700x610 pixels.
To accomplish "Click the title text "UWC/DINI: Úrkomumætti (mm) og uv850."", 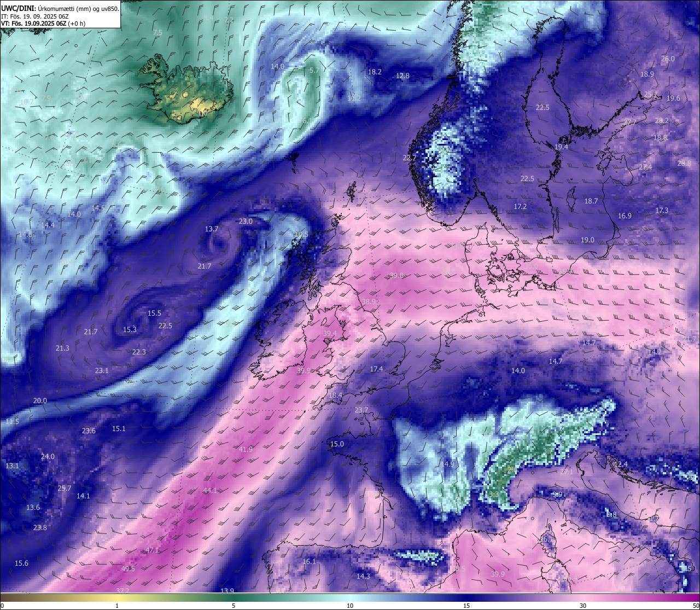I will [x=59, y=8].
